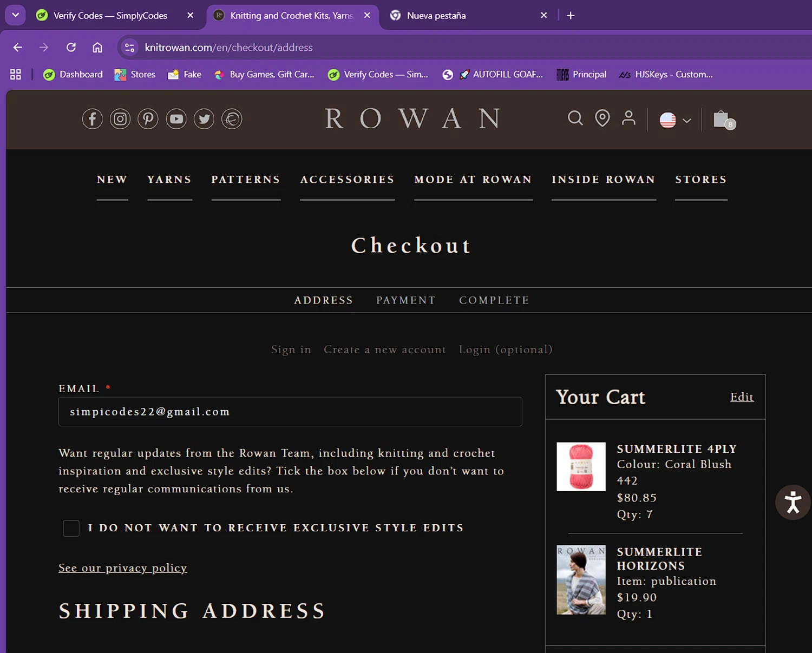Open the HJSKeys bookmark

[x=666, y=75]
